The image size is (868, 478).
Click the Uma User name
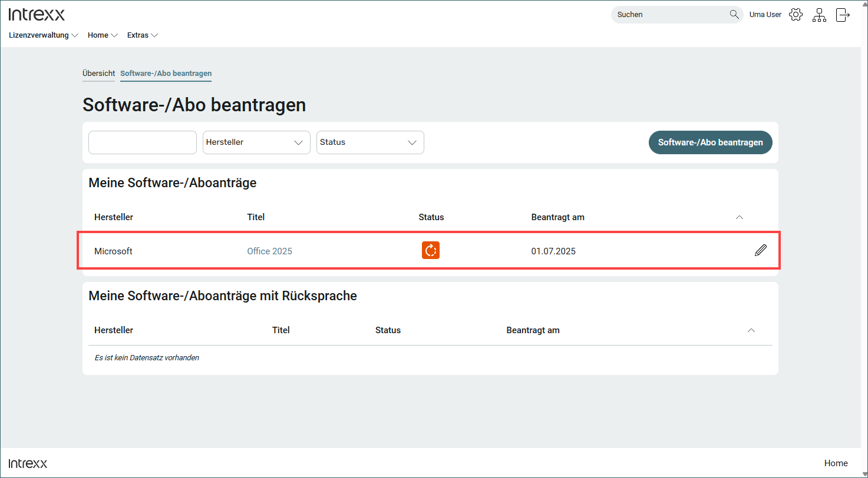tap(765, 15)
